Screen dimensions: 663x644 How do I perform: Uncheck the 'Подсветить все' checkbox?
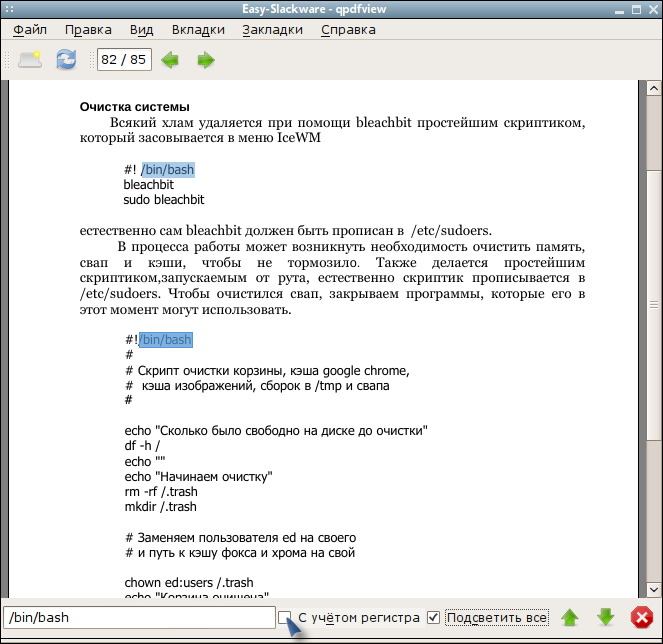[x=433, y=618]
